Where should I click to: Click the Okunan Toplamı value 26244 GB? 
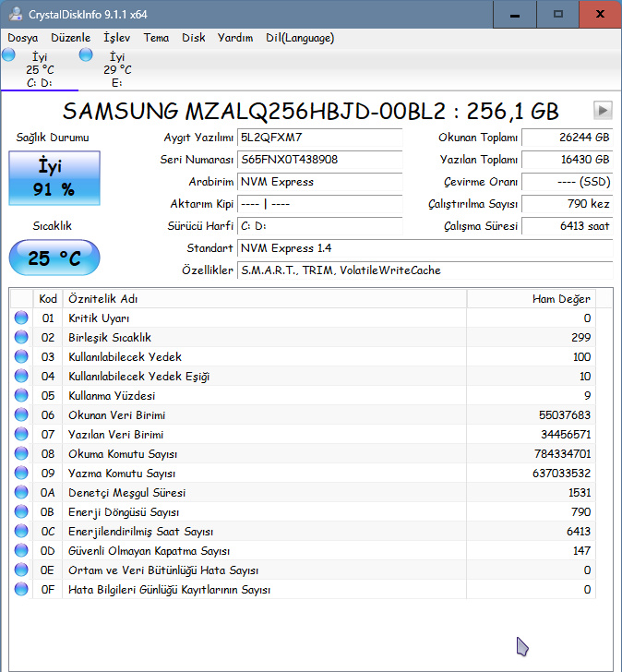pos(568,138)
